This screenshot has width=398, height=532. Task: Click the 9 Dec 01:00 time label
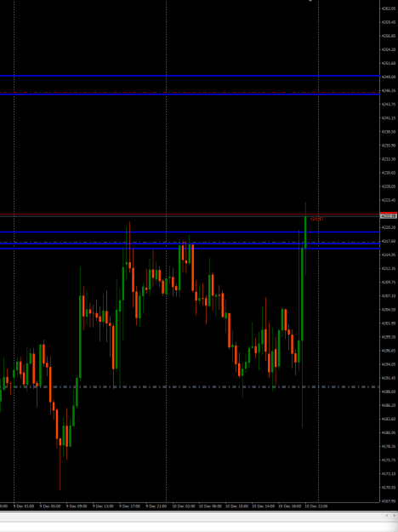point(24,506)
